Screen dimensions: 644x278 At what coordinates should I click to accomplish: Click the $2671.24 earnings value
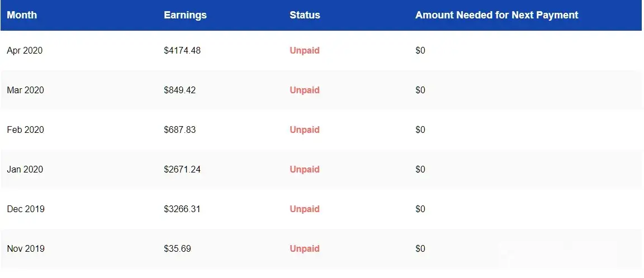point(182,169)
